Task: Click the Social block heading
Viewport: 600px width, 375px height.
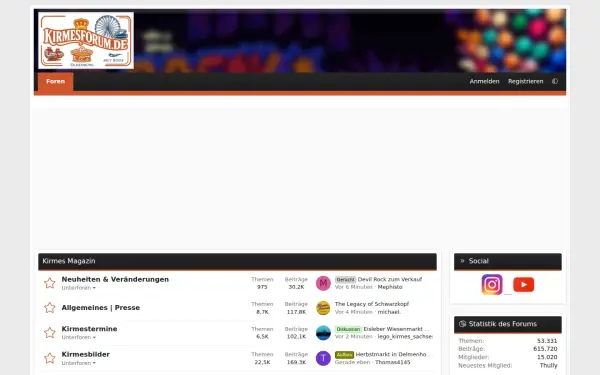Action: coord(478,261)
